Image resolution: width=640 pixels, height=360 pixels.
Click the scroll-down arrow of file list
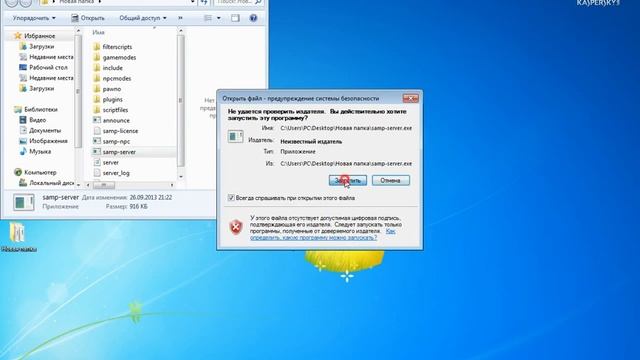coord(181,177)
